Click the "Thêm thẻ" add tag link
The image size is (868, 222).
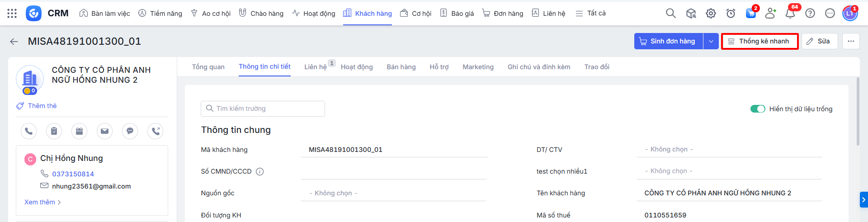click(x=42, y=106)
